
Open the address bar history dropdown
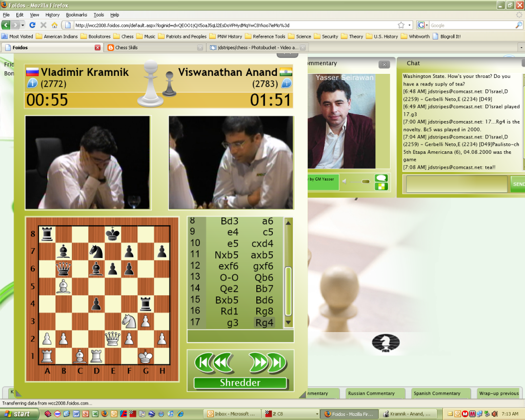[410, 25]
